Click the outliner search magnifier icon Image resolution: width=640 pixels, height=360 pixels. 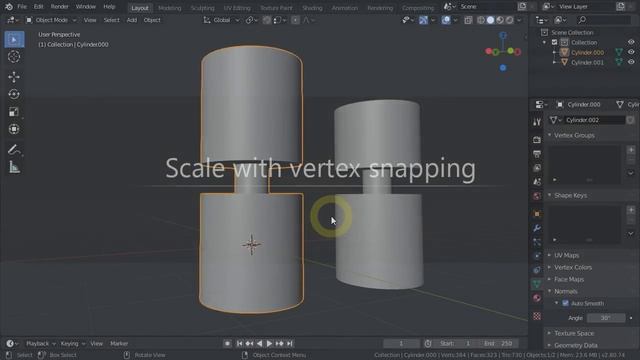[x=582, y=20]
